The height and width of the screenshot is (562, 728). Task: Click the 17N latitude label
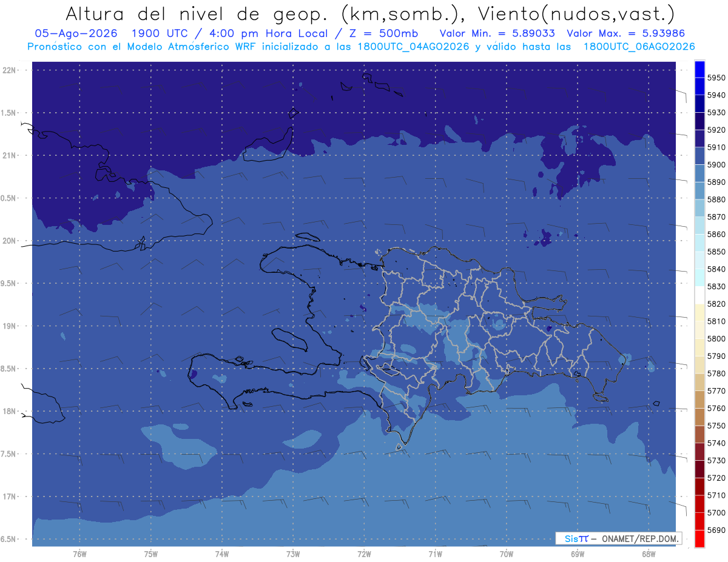tap(10, 497)
